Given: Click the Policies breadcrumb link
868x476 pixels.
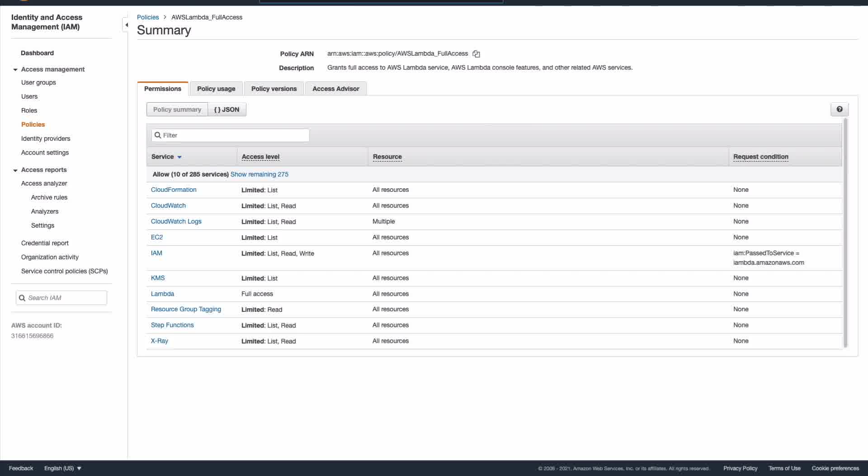Looking at the screenshot, I should 148,17.
